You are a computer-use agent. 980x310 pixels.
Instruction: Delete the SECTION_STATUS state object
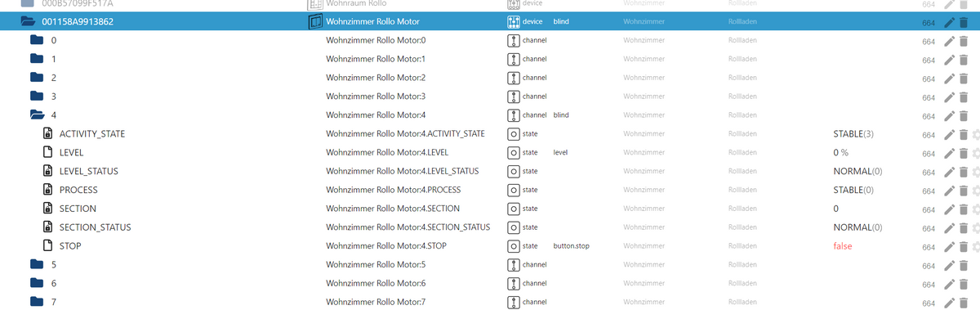coord(963,228)
